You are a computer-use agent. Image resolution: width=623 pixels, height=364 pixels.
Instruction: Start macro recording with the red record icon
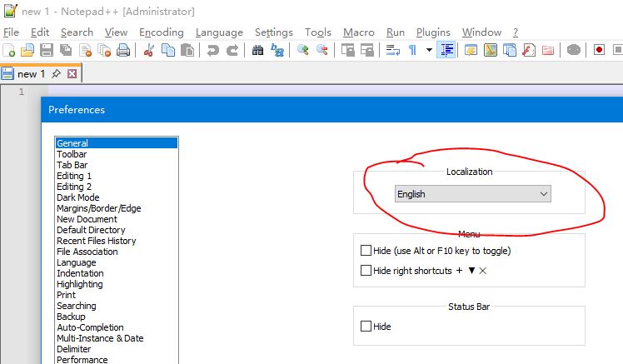(x=599, y=51)
